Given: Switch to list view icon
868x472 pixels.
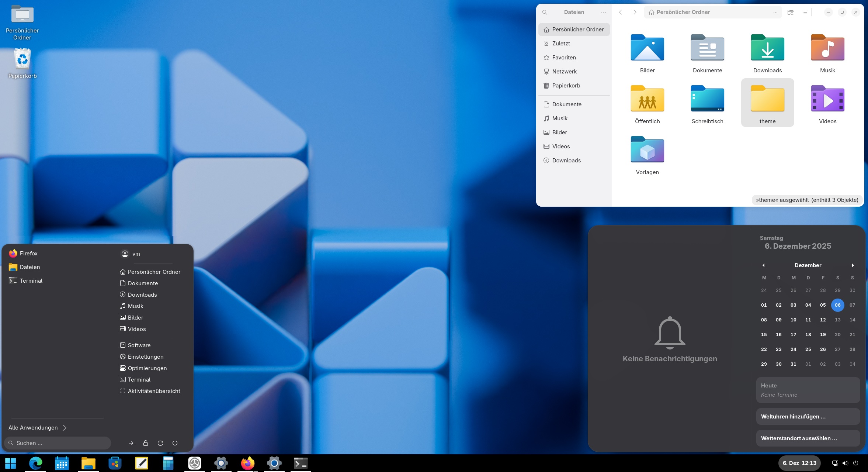Looking at the screenshot, I should (805, 12).
